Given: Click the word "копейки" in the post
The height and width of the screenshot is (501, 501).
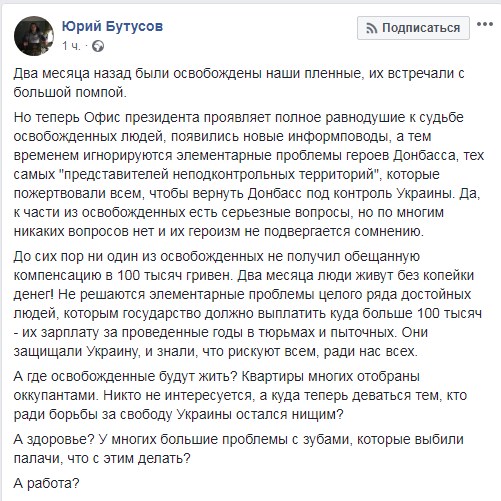Looking at the screenshot, I should click(448, 275).
